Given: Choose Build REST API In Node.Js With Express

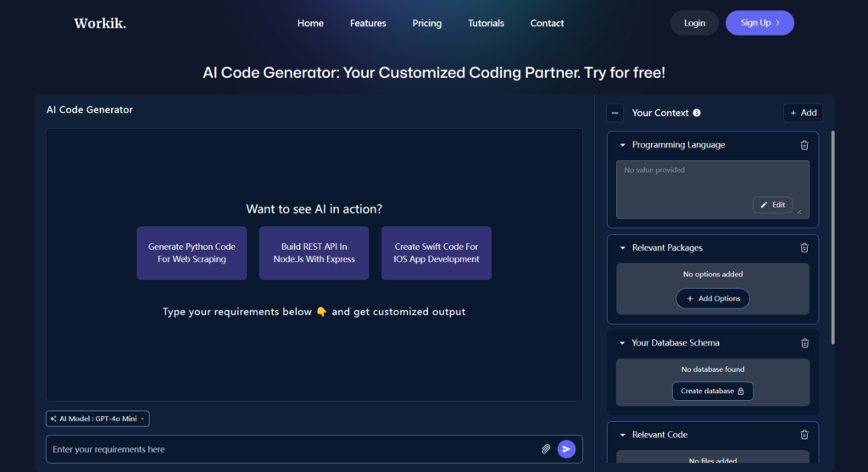Looking at the screenshot, I should point(314,253).
